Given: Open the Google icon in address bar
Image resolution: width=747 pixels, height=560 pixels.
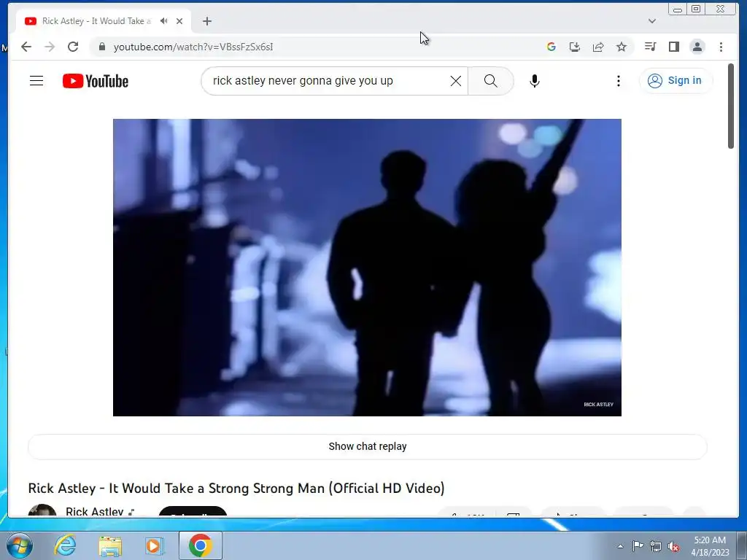Looking at the screenshot, I should click(551, 47).
